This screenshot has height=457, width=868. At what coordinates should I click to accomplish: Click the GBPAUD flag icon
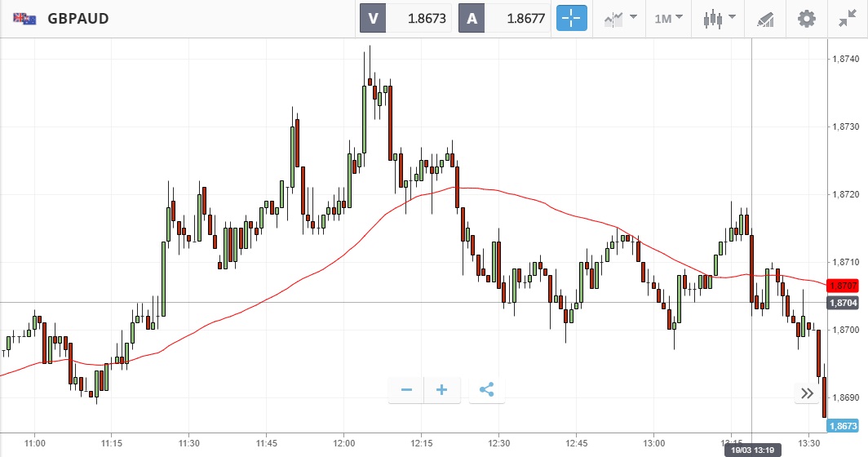pos(23,18)
